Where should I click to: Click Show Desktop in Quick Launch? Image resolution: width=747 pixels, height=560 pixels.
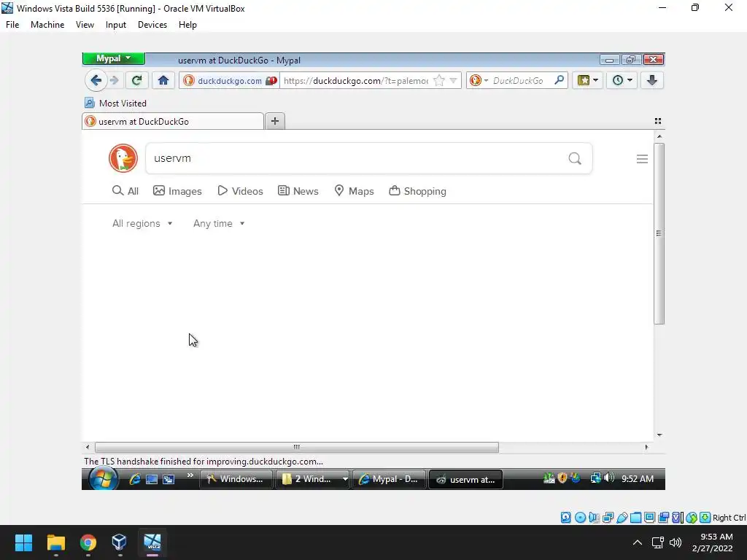[x=152, y=479]
